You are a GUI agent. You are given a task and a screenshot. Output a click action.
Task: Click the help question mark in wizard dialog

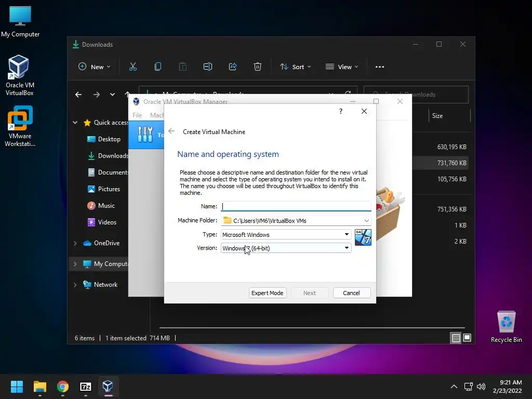click(x=341, y=111)
